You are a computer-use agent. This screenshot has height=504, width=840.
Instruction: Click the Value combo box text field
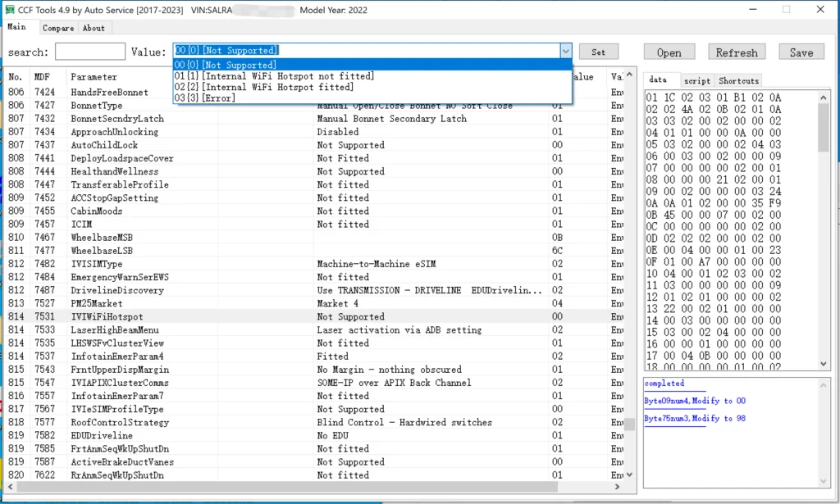(367, 50)
